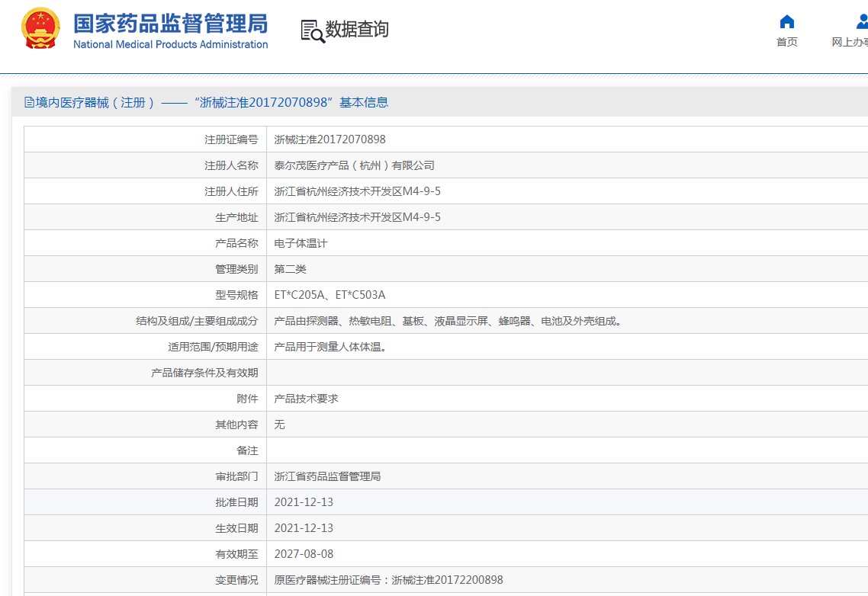Select expiry date 2027-08-08
The image size is (868, 596).
(x=304, y=554)
